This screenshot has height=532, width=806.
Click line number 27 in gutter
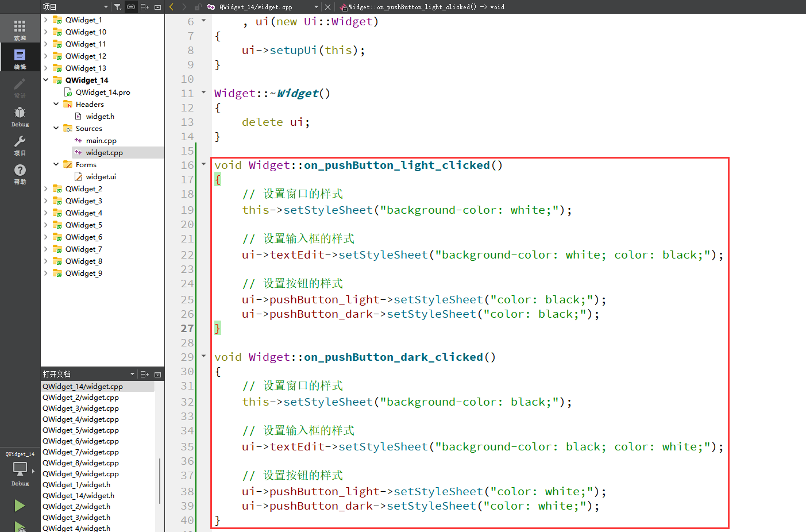coord(187,329)
